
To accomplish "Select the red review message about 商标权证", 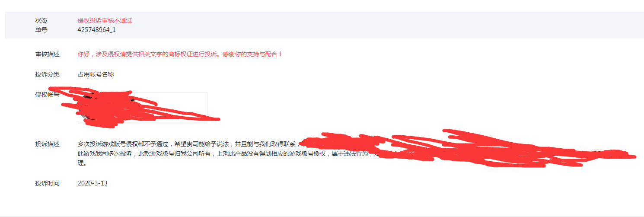I will click(180, 54).
